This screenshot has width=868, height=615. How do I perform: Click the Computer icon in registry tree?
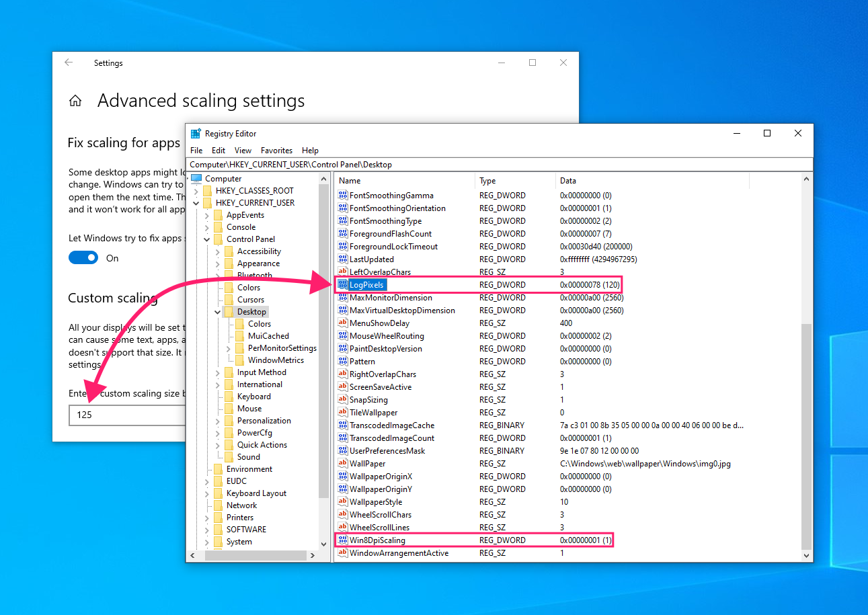tap(196, 179)
